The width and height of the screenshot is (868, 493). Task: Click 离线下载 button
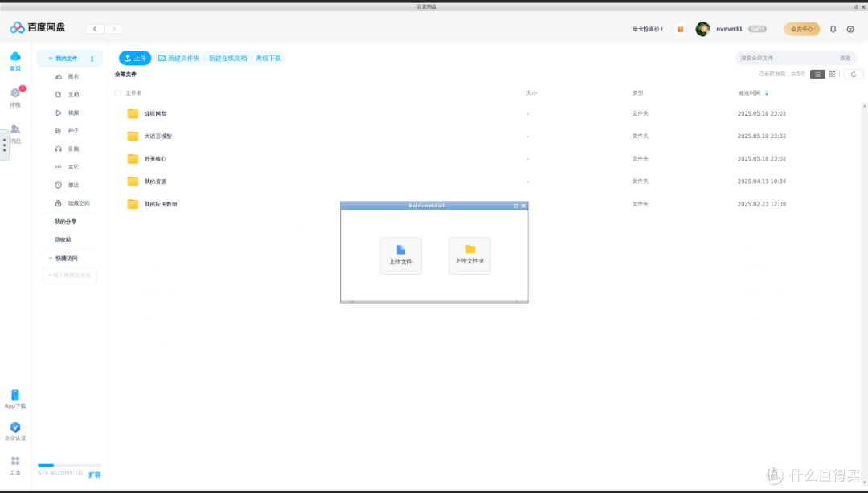click(268, 58)
